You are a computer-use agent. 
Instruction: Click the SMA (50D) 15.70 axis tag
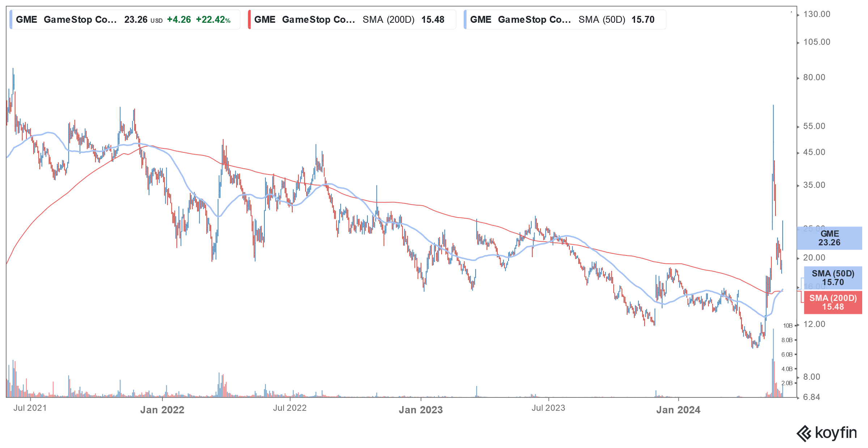(x=833, y=278)
